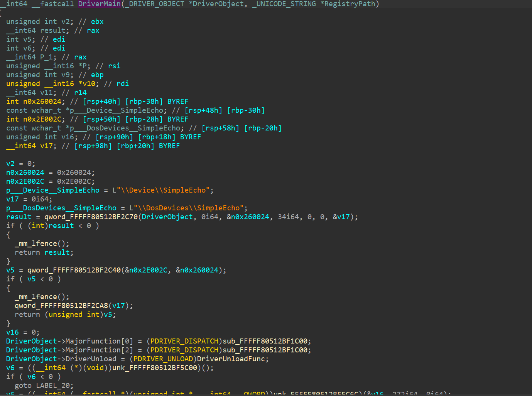Click the 'if ( v5 < 0 )' condition
This screenshot has width=532, height=396.
[34, 279]
